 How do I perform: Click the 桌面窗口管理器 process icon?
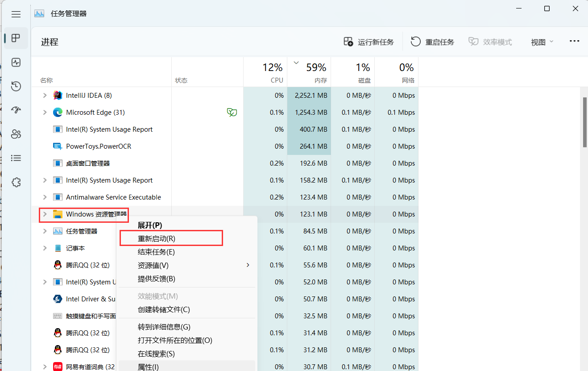click(x=58, y=163)
